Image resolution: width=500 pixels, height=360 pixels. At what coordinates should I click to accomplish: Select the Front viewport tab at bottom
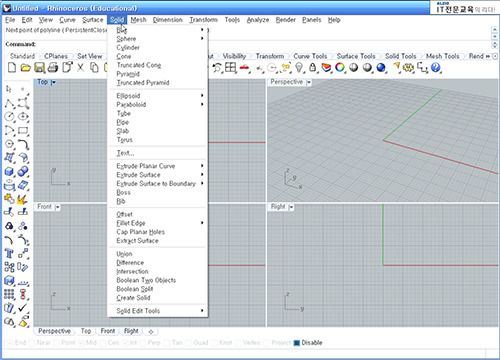coord(108,331)
